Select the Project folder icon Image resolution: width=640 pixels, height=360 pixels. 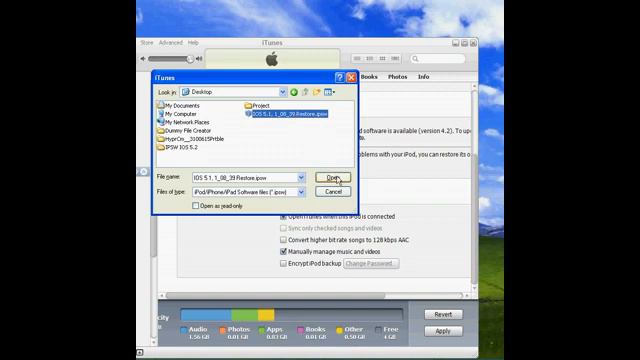(x=248, y=105)
